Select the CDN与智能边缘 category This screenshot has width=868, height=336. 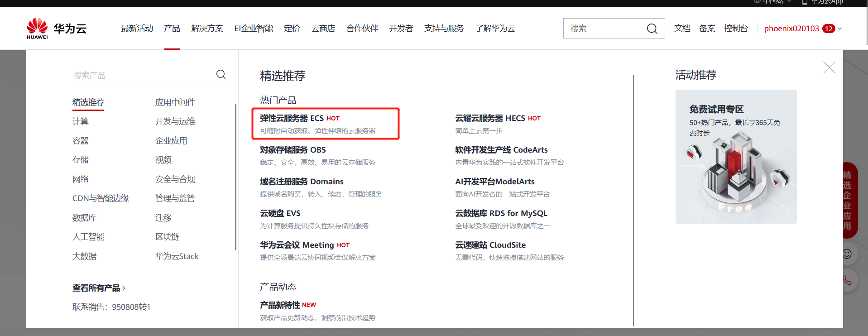coord(101,198)
